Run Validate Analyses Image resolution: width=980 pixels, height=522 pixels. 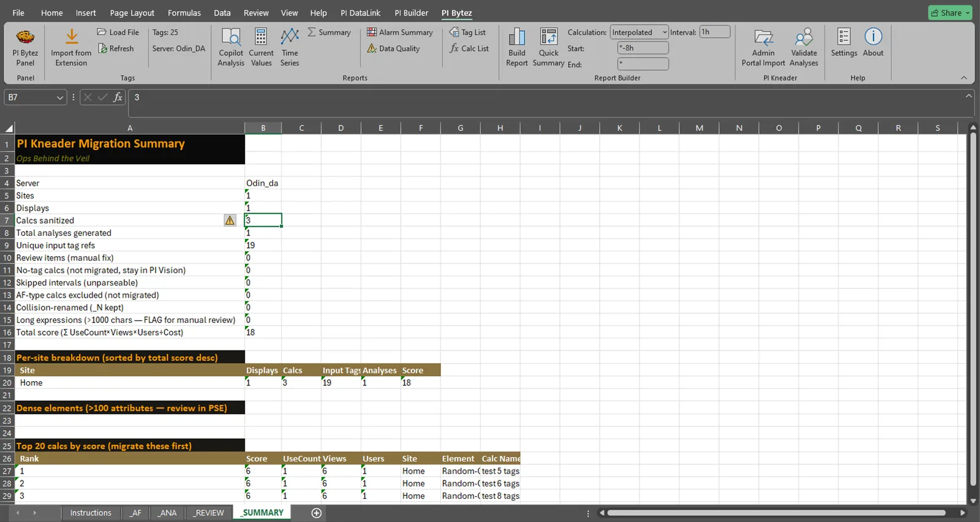coord(804,47)
